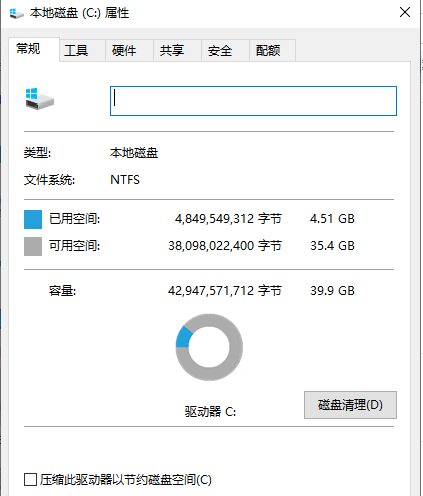Click the 本地磁盘 (C:) 属性 window title
Screen dimensions: 423x496
point(79,13)
